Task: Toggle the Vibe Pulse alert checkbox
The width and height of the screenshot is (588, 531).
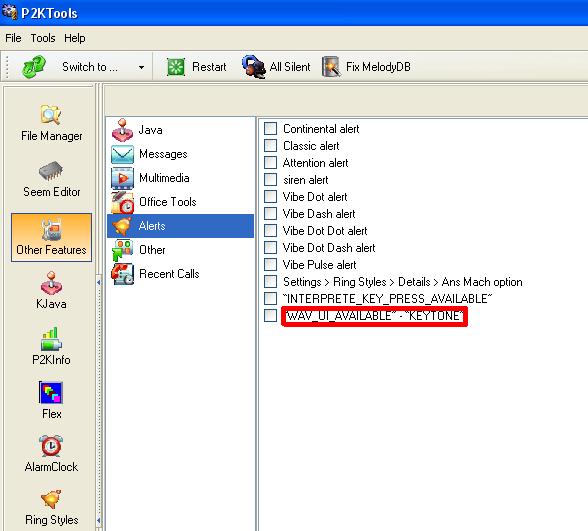Action: tap(270, 264)
